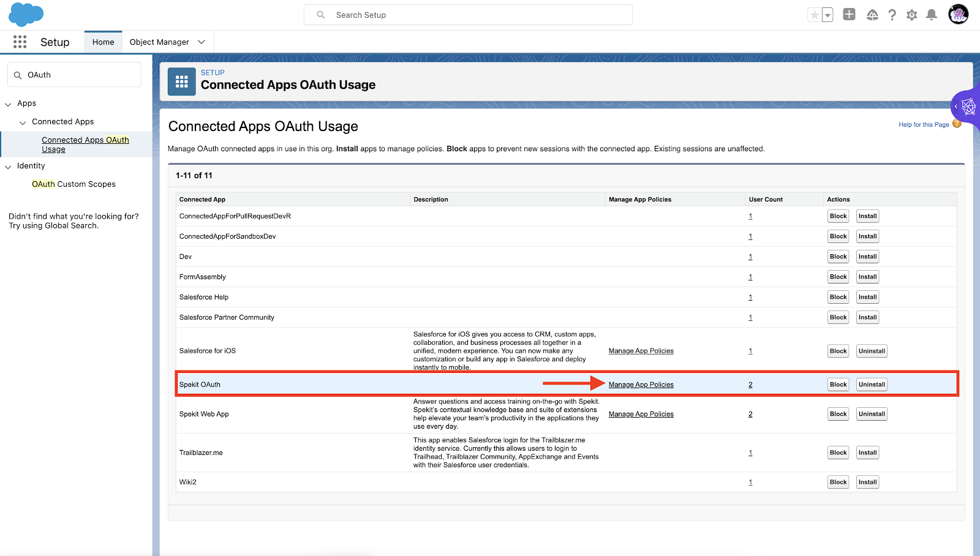Open the Help for this Page link
This screenshot has width=980, height=556.
pos(924,124)
